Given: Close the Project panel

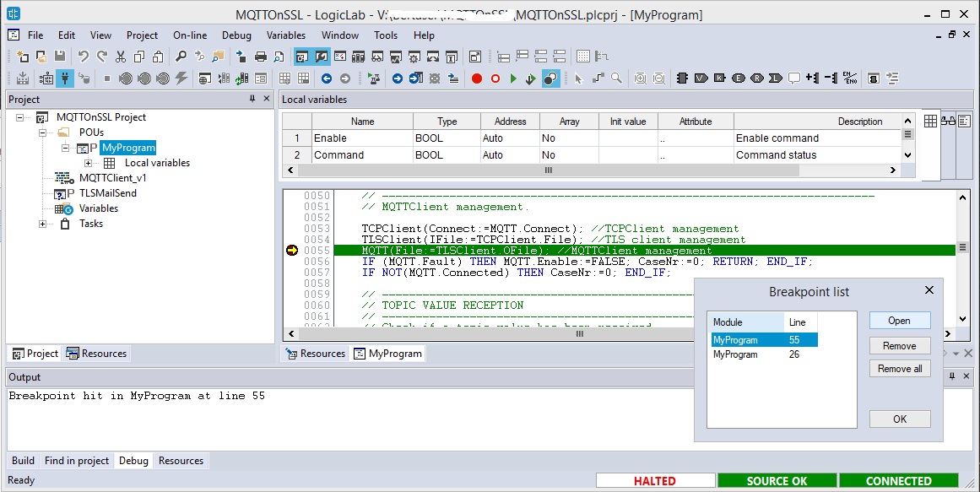Looking at the screenshot, I should click(x=267, y=99).
